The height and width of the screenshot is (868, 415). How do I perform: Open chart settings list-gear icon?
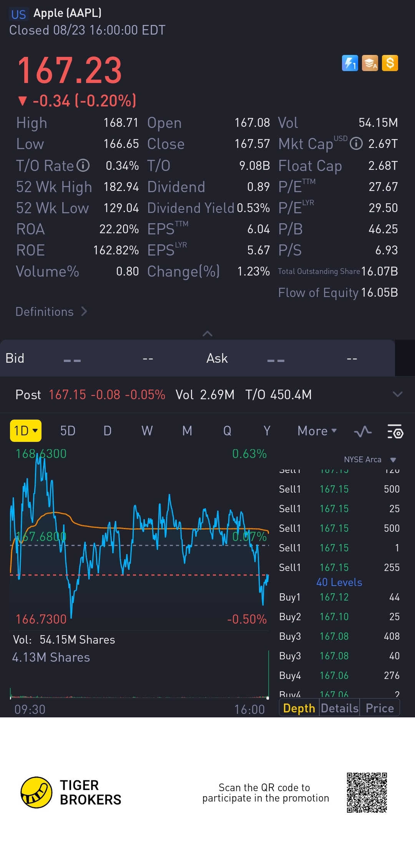point(395,432)
